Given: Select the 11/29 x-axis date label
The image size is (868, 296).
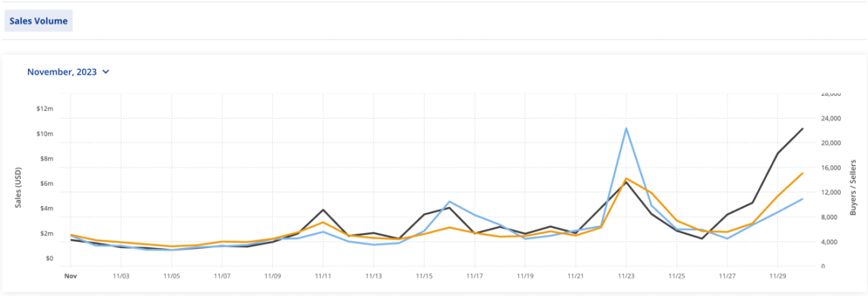Looking at the screenshot, I should point(778,275).
